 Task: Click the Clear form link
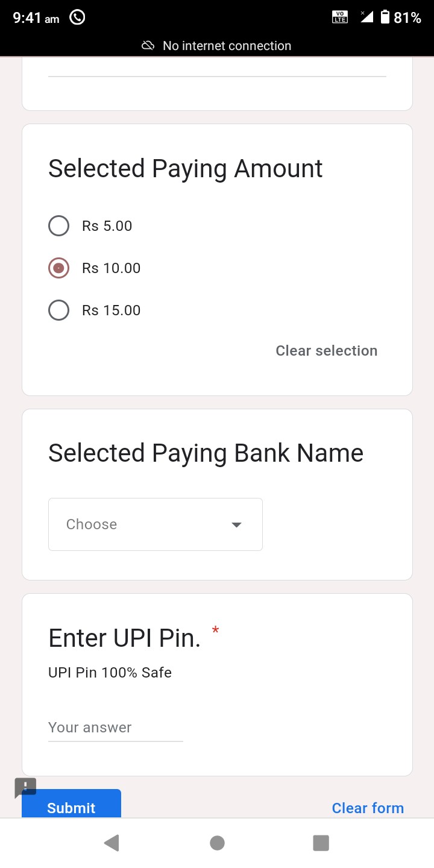coord(368,808)
